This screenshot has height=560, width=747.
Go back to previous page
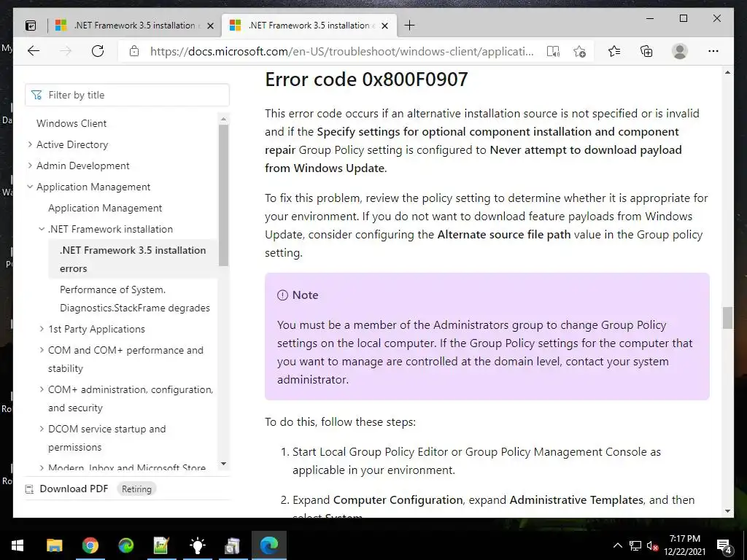[34, 51]
